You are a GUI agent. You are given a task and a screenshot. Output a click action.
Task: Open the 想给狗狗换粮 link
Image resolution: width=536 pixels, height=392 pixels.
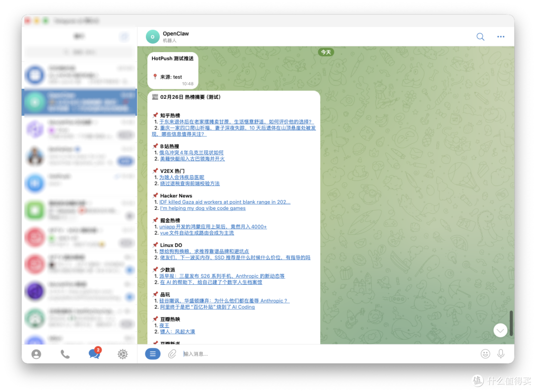click(204, 251)
